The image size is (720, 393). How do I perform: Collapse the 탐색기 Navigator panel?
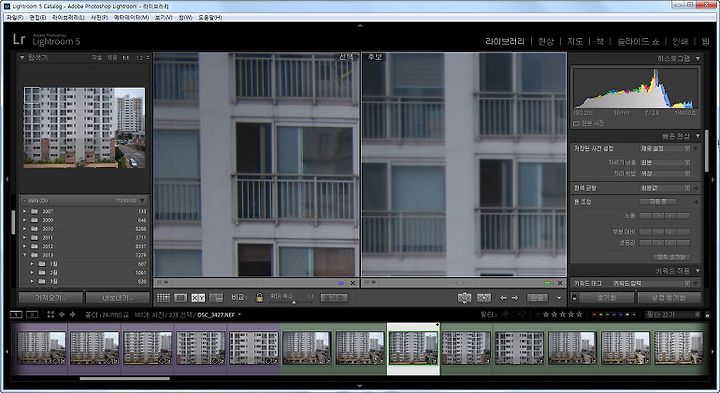(x=22, y=57)
